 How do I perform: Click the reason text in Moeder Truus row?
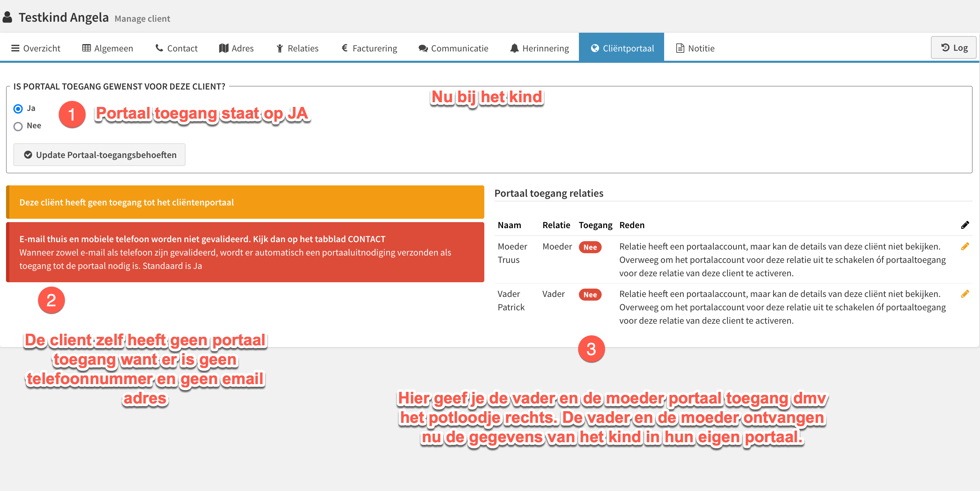tap(782, 260)
